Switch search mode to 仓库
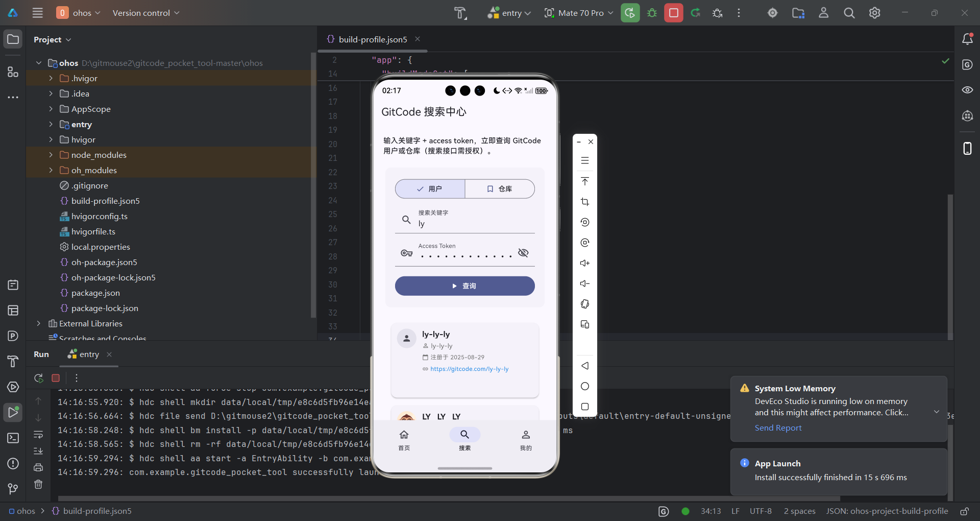Viewport: 980px width, 521px height. [500, 189]
